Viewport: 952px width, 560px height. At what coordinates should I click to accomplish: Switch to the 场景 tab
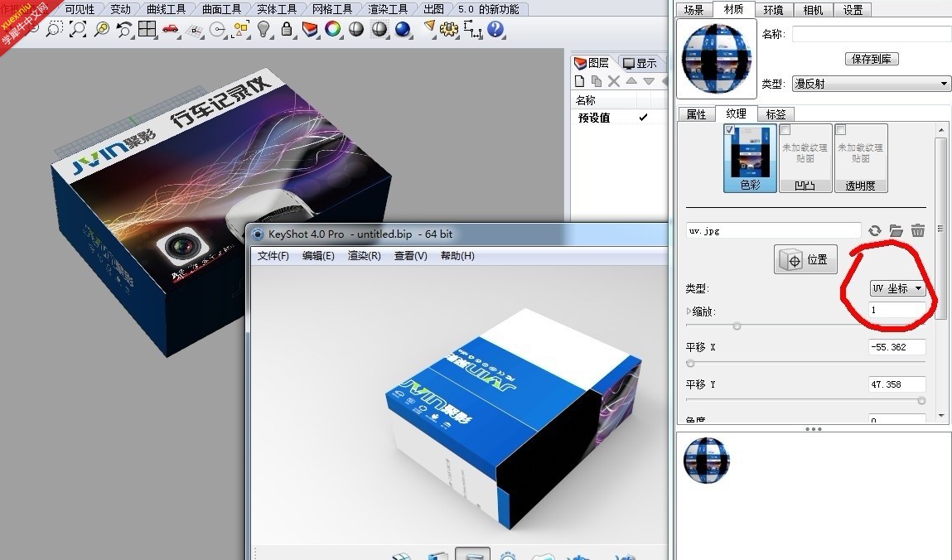click(x=693, y=10)
